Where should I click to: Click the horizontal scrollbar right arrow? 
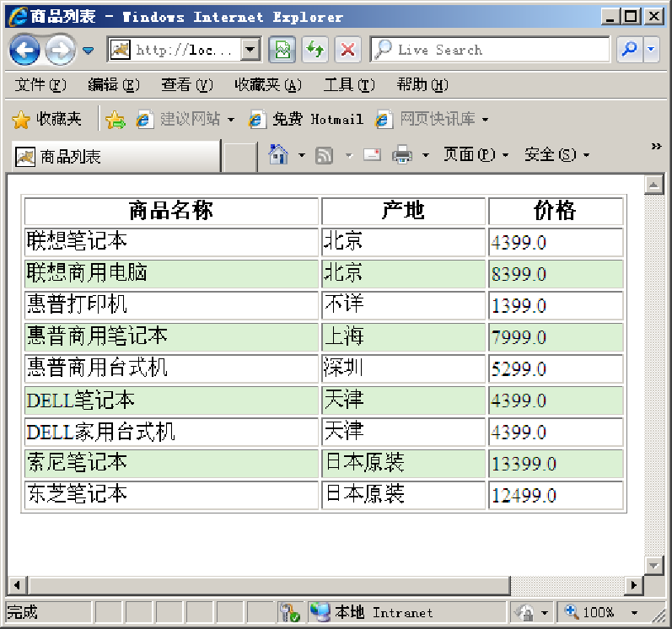634,585
